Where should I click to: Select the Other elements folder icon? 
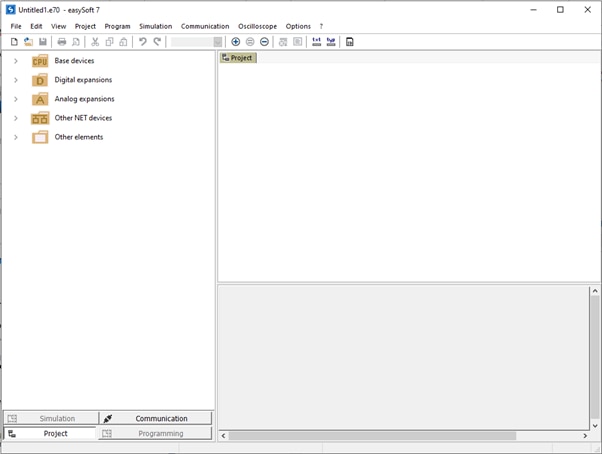pos(40,137)
